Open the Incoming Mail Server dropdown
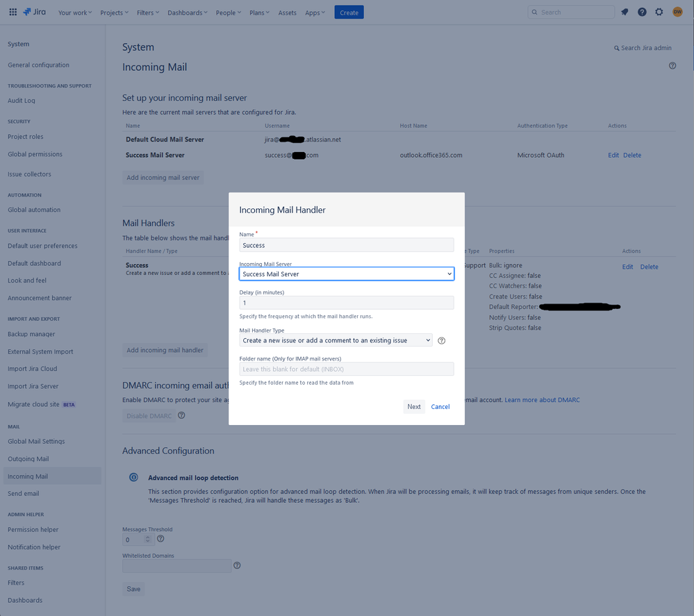The width and height of the screenshot is (694, 616). (x=347, y=274)
